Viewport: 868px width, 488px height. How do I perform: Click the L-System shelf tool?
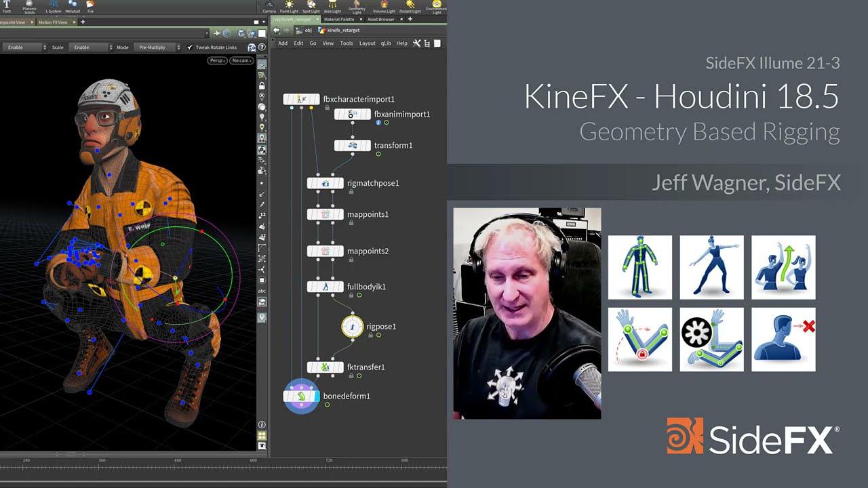54,6
